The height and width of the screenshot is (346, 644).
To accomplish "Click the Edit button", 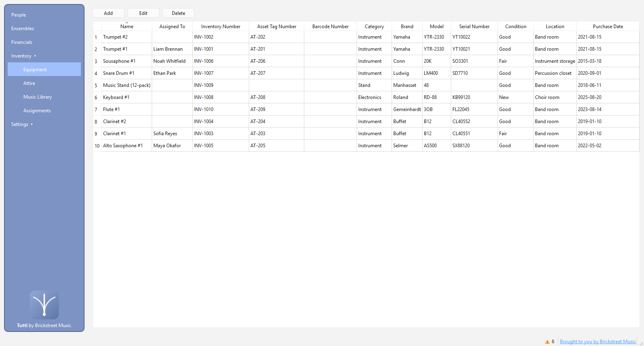I will 143,13.
